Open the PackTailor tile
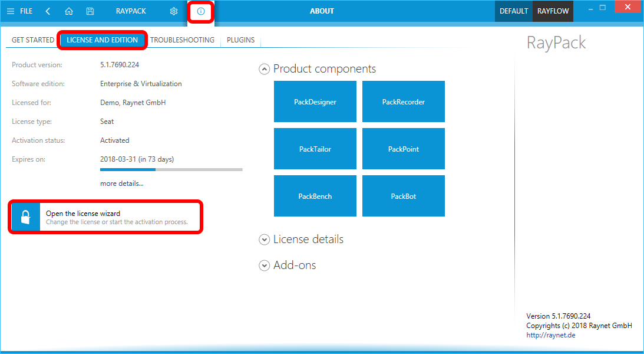Screen dimensions: 644x354 point(315,149)
